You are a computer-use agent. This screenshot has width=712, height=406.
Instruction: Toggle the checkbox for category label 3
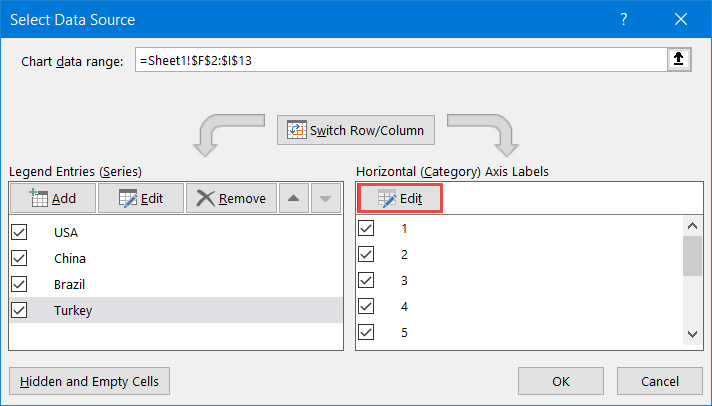[x=366, y=280]
